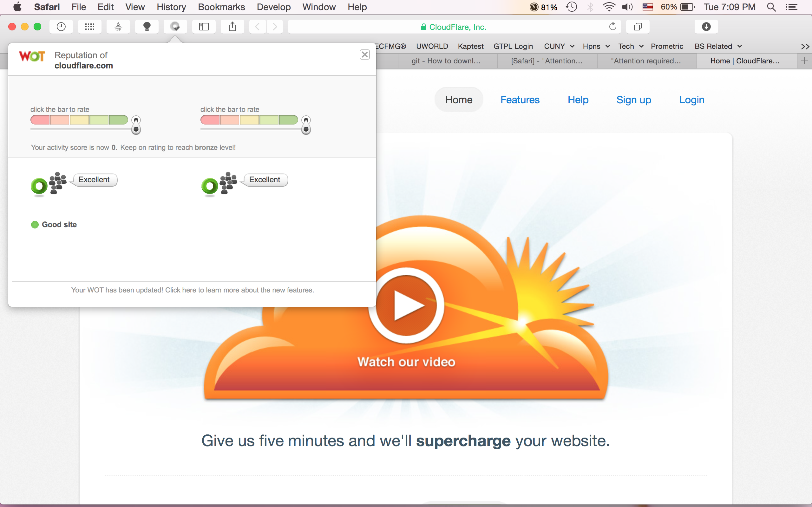Image resolution: width=812 pixels, height=507 pixels.
Task: Open the Share sheet icon
Action: [x=232, y=27]
